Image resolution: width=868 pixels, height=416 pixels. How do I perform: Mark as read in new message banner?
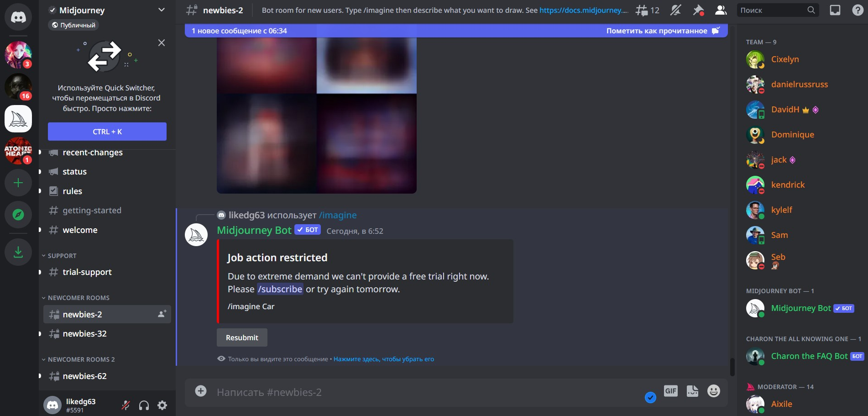(x=663, y=31)
